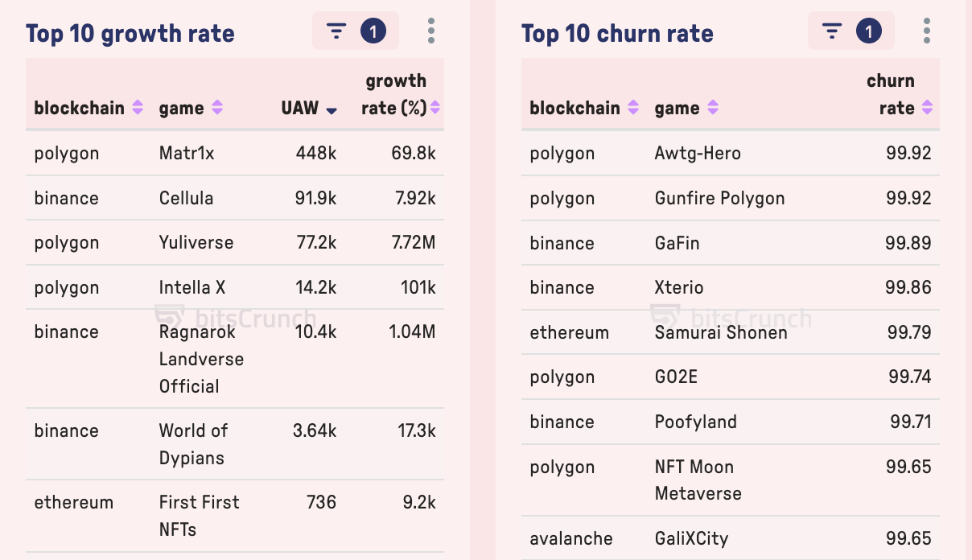The image size is (972, 560).
Task: Sort churn table by blockchain column
Action: pyautogui.click(x=633, y=108)
